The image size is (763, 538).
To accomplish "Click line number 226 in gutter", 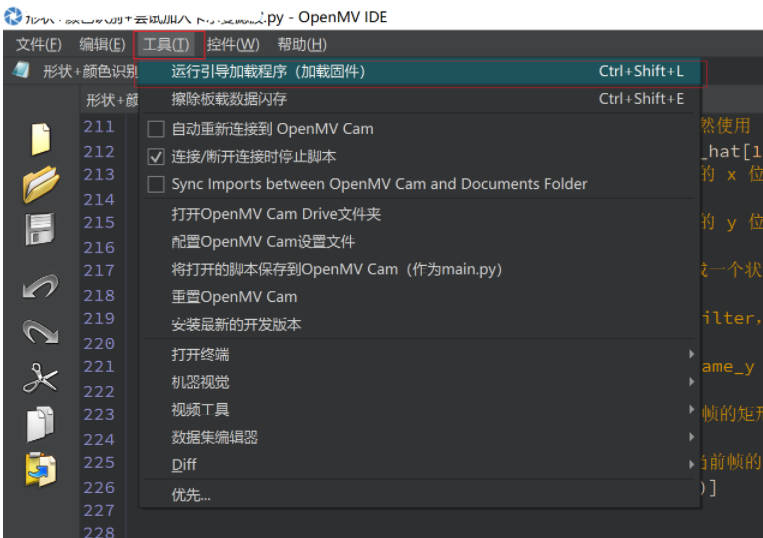I will 99,487.
